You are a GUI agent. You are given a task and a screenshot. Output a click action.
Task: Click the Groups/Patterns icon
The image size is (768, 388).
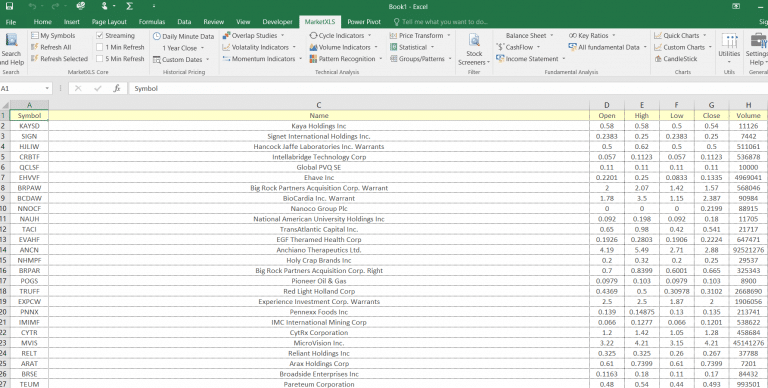pyautogui.click(x=394, y=59)
